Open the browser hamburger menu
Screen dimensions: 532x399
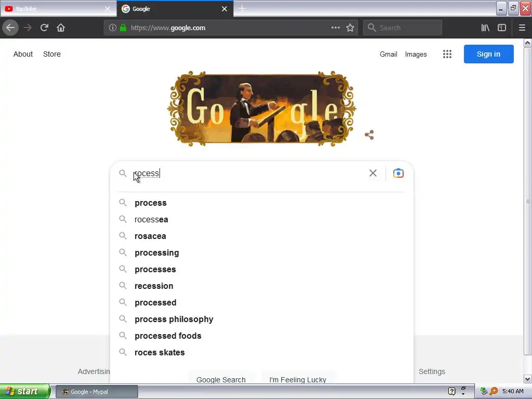pyautogui.click(x=522, y=28)
